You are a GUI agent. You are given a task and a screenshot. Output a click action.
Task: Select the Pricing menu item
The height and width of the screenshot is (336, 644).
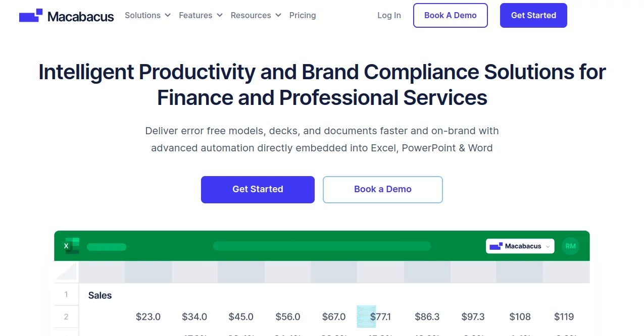(x=302, y=15)
